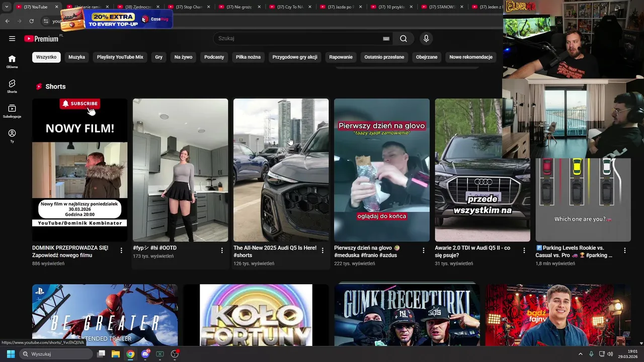Show hidden system tray icons chevron
Image resolution: width=644 pixels, height=362 pixels.
pyautogui.click(x=580, y=354)
